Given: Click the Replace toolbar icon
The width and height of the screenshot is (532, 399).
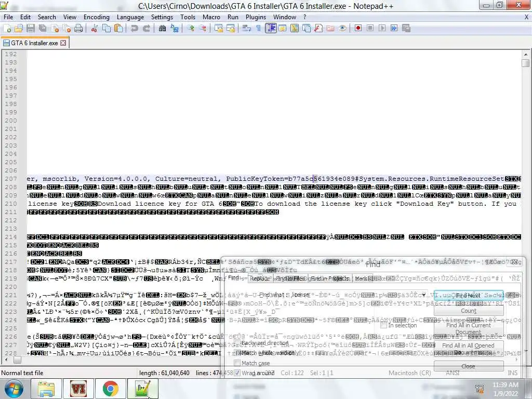Looking at the screenshot, I should pyautogui.click(x=175, y=29).
